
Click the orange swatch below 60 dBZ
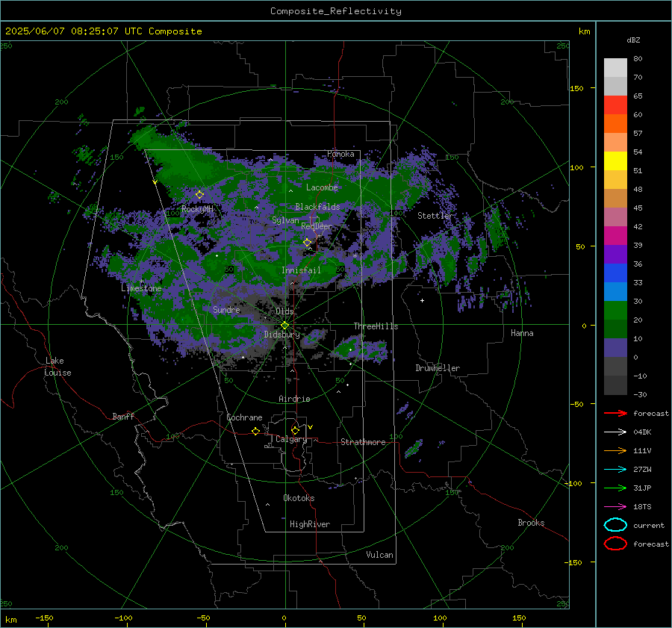click(615, 124)
